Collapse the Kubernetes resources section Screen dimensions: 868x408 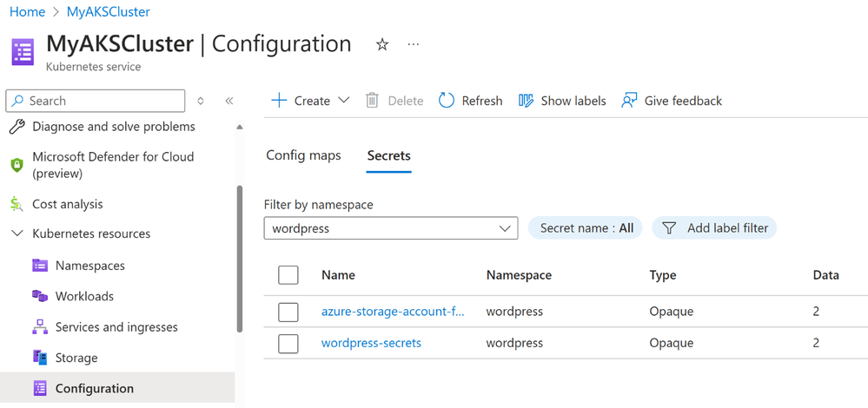tap(17, 234)
